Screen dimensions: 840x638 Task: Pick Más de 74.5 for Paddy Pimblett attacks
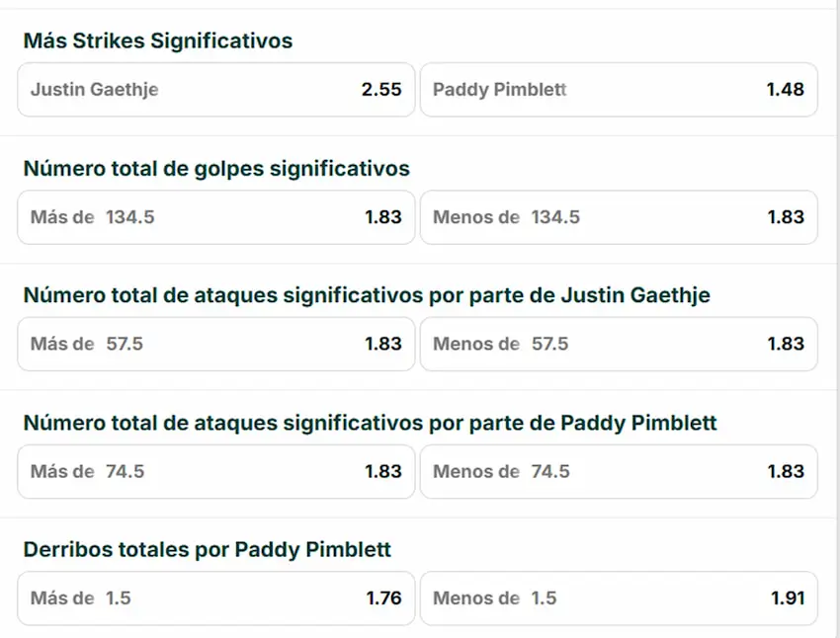click(215, 471)
